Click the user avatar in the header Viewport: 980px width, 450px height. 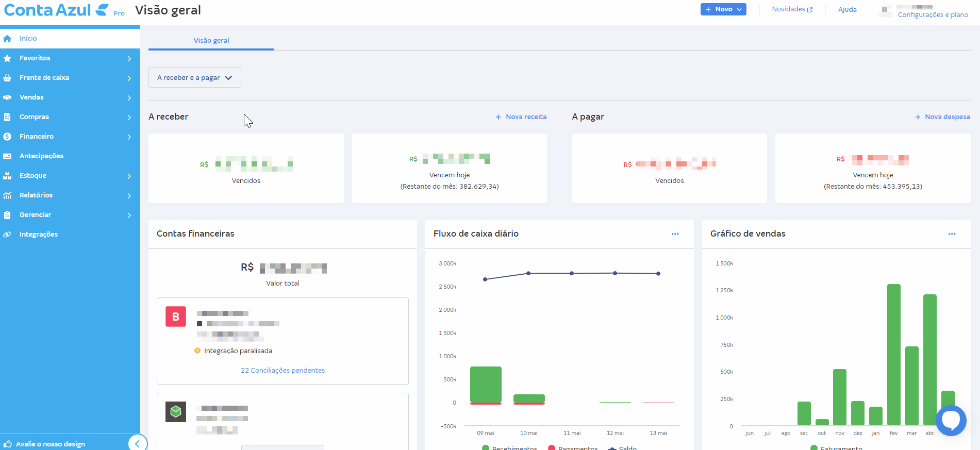coord(885,11)
